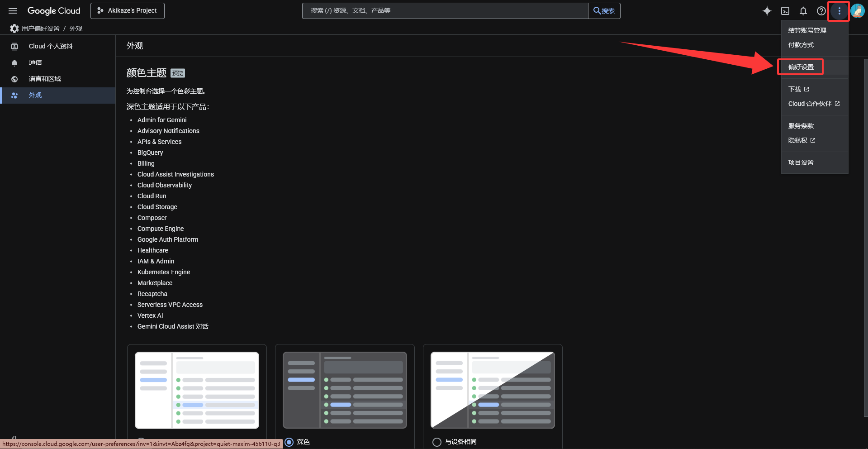Click the 用户偏好设置 breadcrumb link

coord(41,29)
